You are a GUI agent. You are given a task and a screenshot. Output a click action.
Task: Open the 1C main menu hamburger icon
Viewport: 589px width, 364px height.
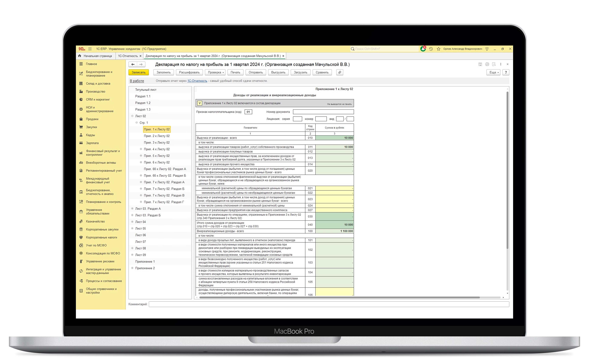click(x=90, y=49)
